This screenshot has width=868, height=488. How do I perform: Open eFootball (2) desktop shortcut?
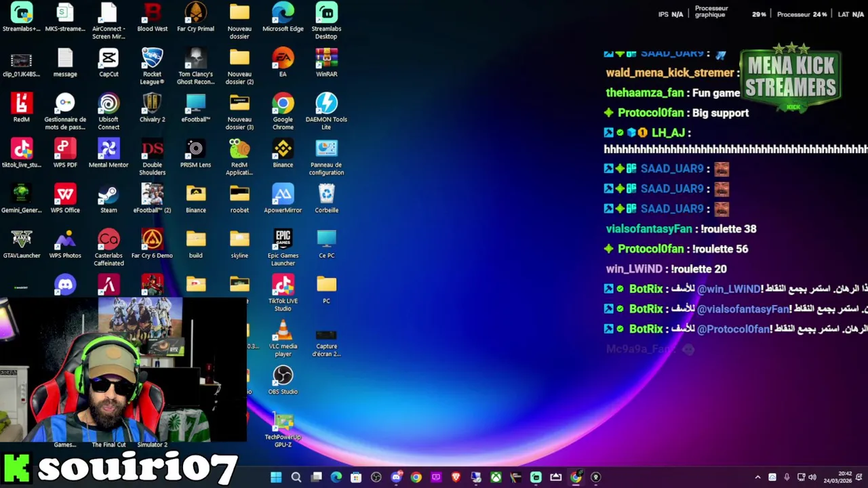[152, 199]
